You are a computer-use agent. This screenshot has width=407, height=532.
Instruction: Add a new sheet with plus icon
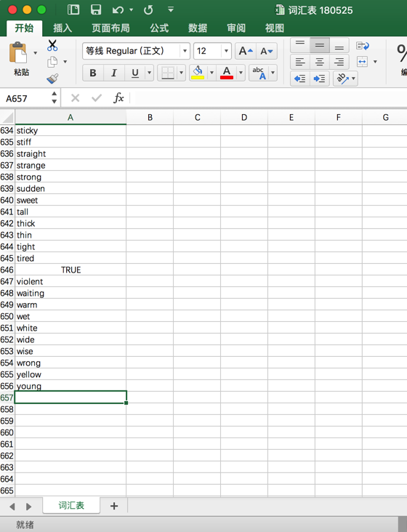[x=114, y=506]
